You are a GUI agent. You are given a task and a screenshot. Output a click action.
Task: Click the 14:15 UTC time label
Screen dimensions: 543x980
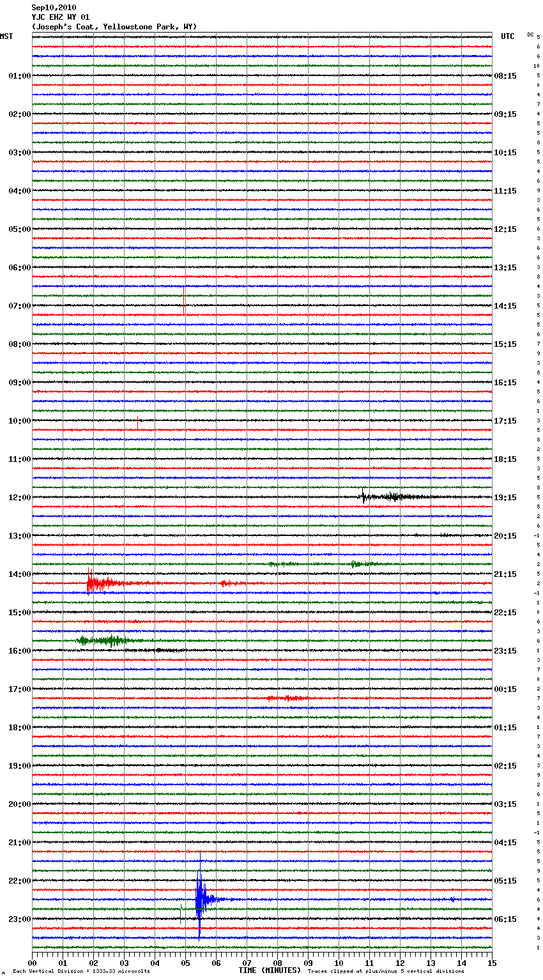(x=505, y=306)
